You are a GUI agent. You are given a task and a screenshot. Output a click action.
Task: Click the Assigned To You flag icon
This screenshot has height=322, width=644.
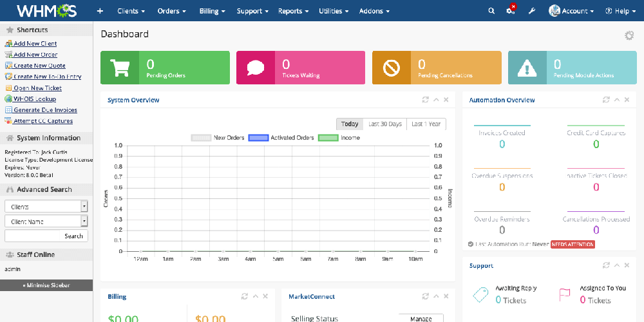point(565,294)
